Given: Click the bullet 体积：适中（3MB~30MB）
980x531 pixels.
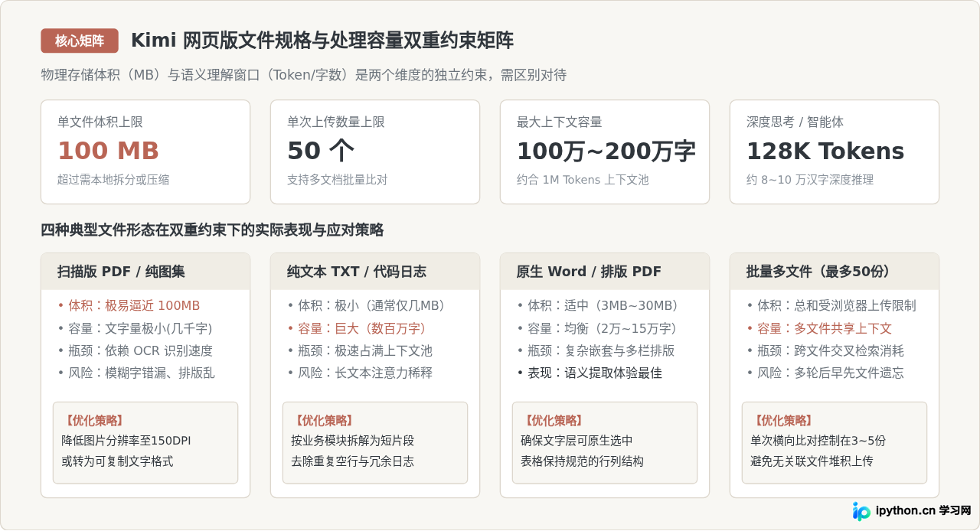Looking at the screenshot, I should (x=599, y=305).
